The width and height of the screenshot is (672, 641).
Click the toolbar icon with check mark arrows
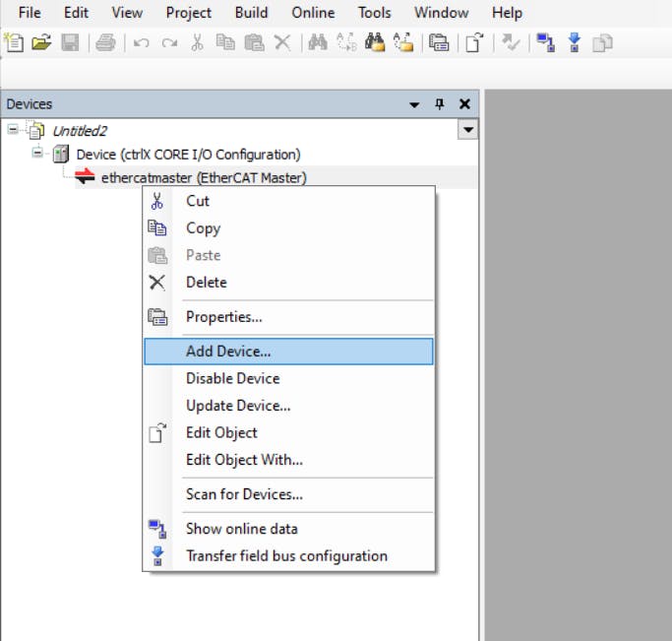[x=511, y=43]
